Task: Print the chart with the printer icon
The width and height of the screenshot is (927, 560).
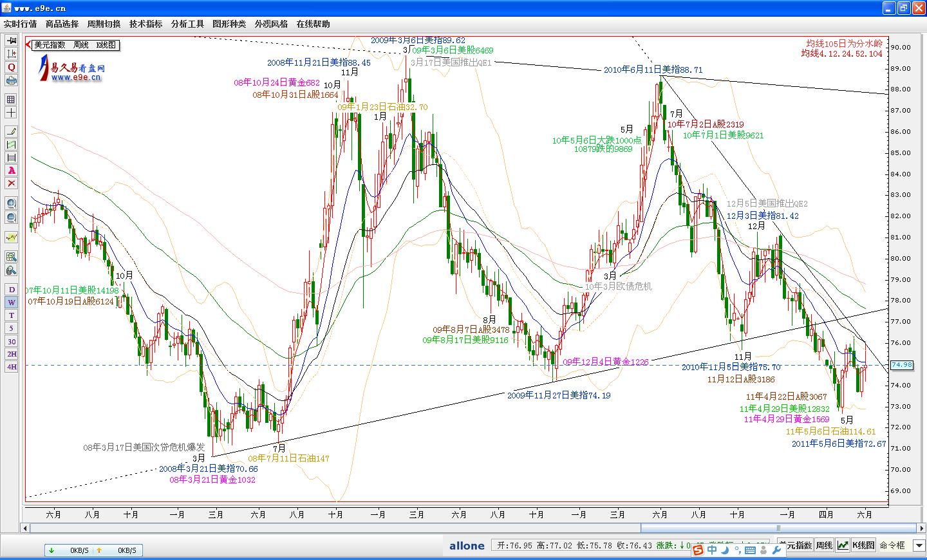Action: [11, 80]
